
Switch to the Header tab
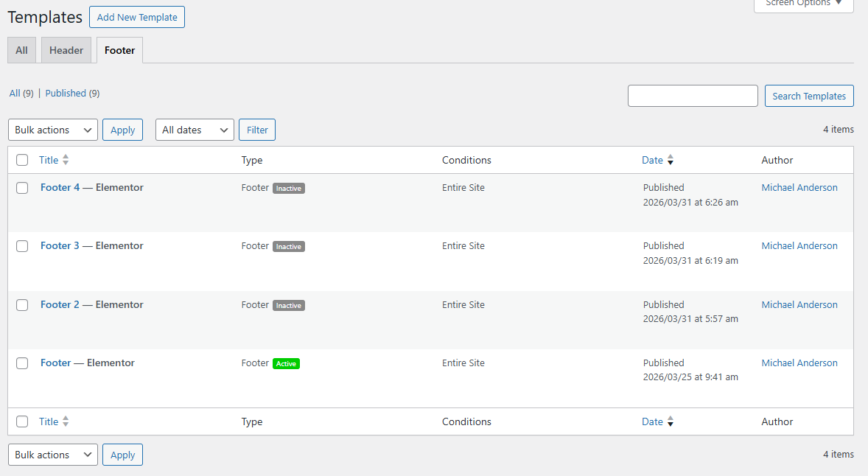point(66,49)
